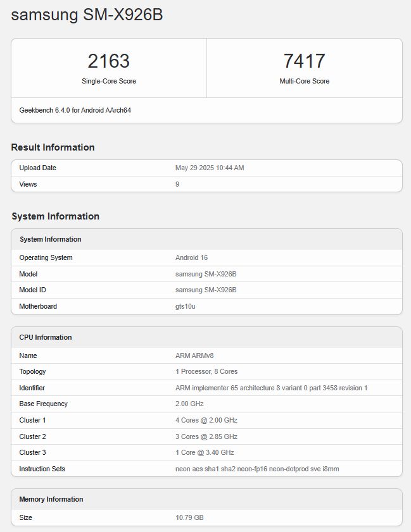Click the Topology label
Image resolution: width=411 pixels, height=532 pixels.
click(x=32, y=371)
